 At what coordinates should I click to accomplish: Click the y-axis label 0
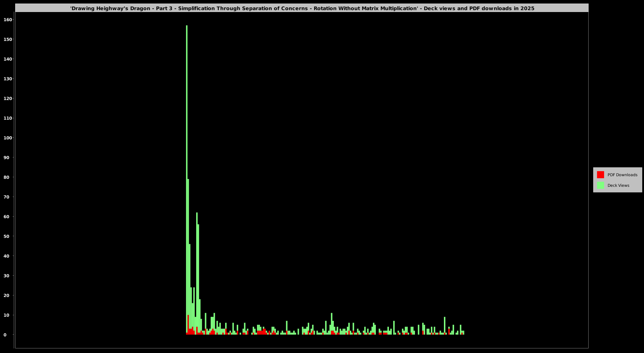(5, 335)
